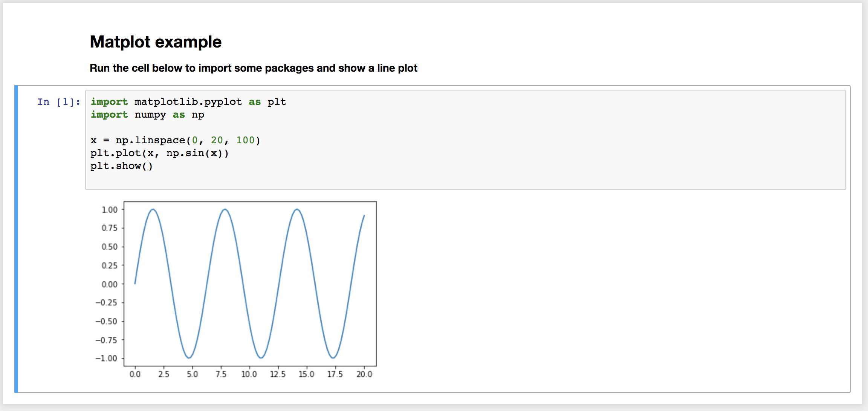Image resolution: width=868 pixels, height=411 pixels.
Task: Click the 'Run the cell below' instruction text
Action: pos(254,68)
